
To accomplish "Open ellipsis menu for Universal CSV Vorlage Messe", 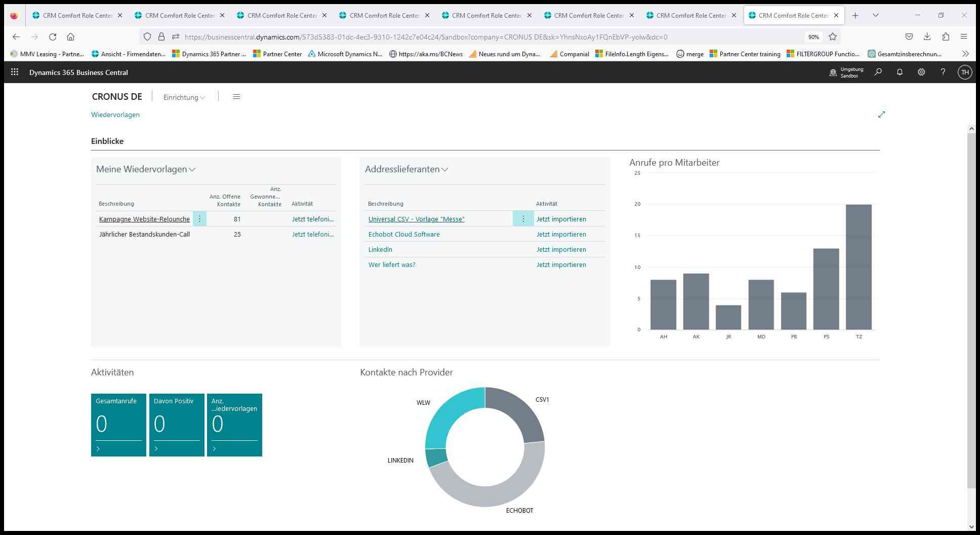I will pos(523,218).
